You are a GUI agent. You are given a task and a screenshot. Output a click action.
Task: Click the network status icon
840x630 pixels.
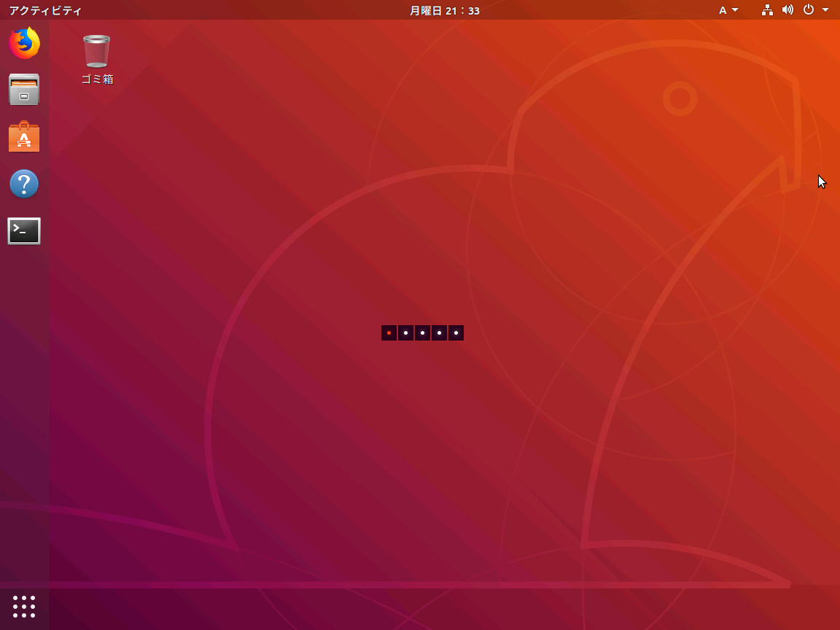coord(767,10)
